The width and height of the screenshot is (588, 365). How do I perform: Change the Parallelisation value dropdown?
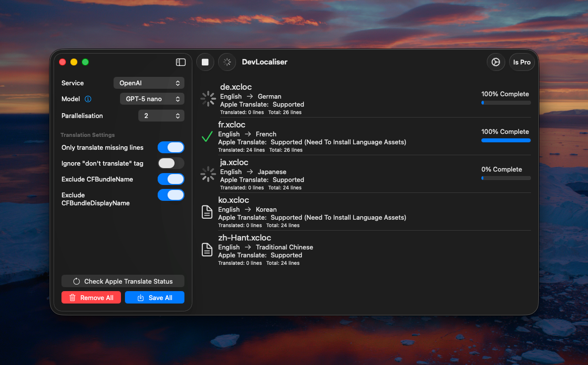coord(161,116)
